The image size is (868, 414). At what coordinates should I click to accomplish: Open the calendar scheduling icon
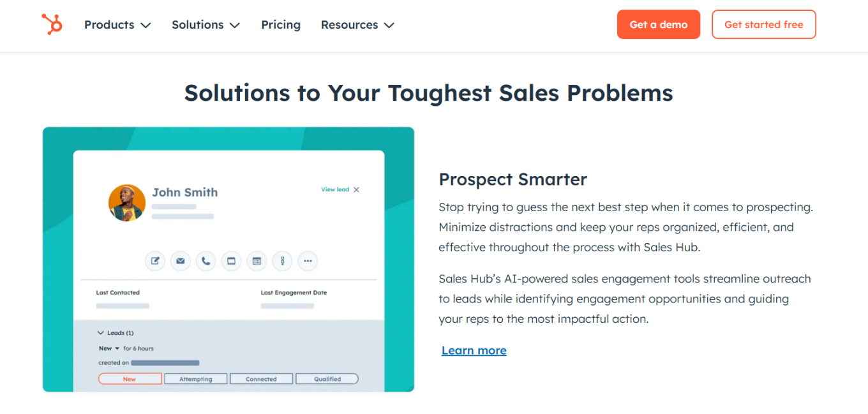[x=257, y=261]
